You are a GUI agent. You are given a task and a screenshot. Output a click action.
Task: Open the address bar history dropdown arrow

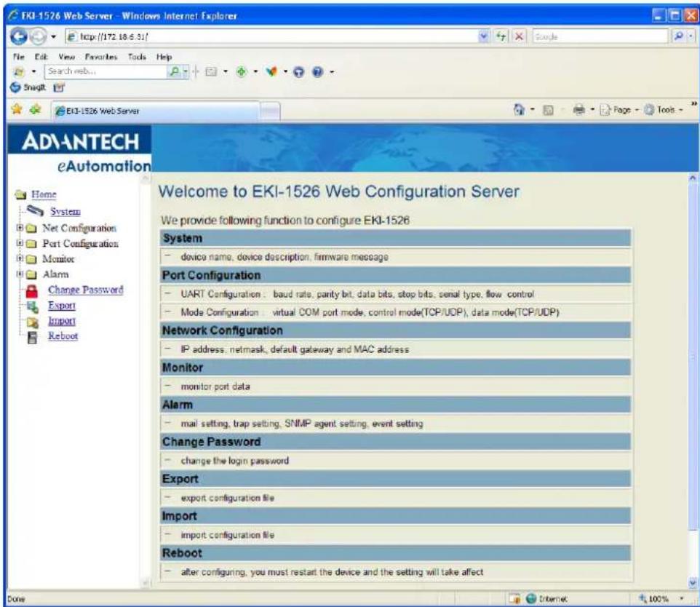pos(484,36)
